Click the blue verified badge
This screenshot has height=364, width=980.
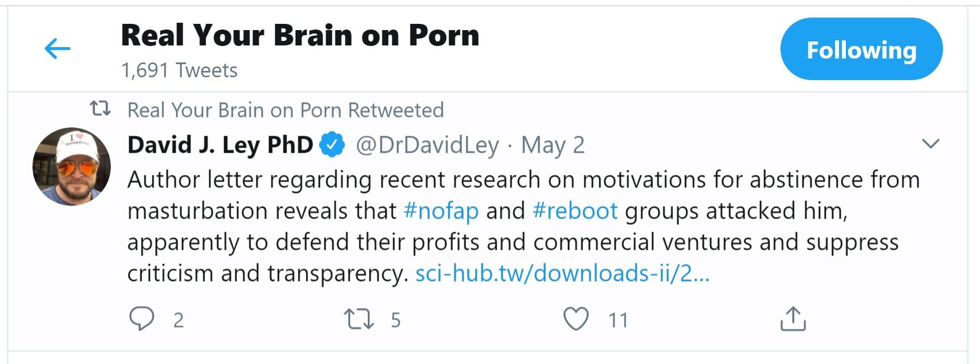click(x=332, y=145)
